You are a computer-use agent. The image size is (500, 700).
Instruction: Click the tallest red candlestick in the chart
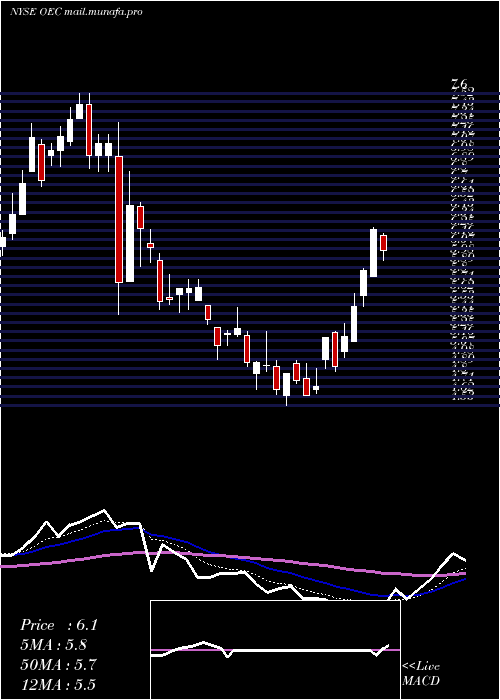119,218
